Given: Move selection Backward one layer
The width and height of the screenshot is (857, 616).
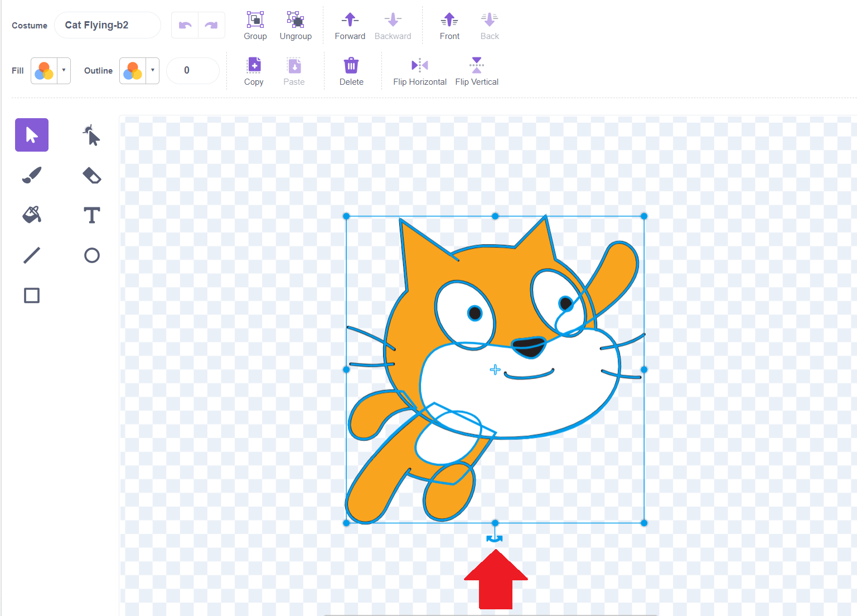Looking at the screenshot, I should coord(393,26).
